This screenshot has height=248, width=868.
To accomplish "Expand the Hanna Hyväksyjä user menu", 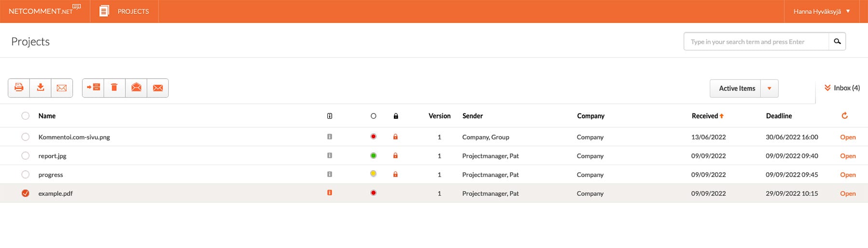I will 822,11.
